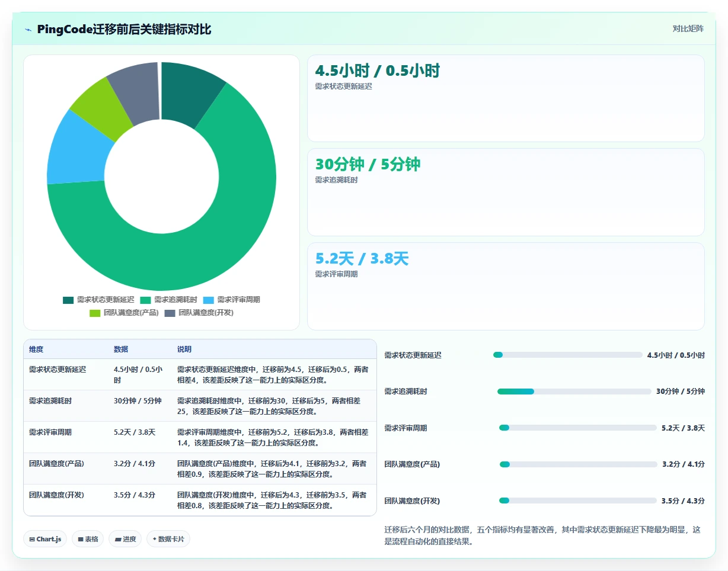This screenshot has height=571, width=728.
Task: Click the 表格 tag chip
Action: click(x=88, y=539)
